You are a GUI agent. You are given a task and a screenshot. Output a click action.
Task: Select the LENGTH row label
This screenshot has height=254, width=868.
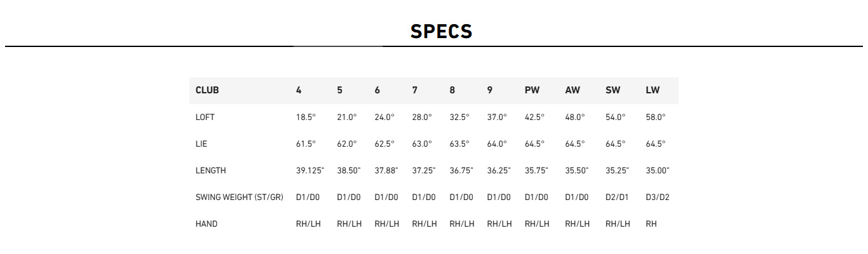click(210, 171)
